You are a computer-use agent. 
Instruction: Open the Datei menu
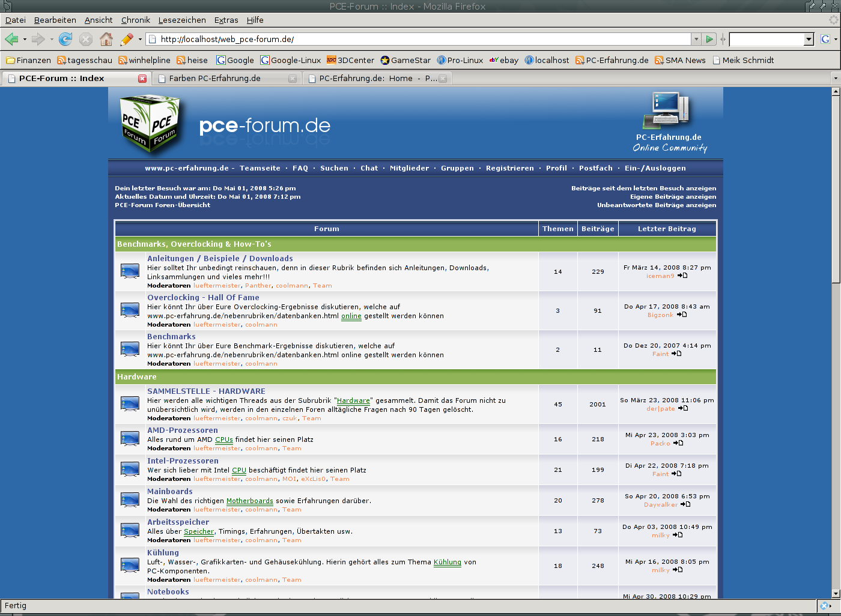tap(16, 20)
